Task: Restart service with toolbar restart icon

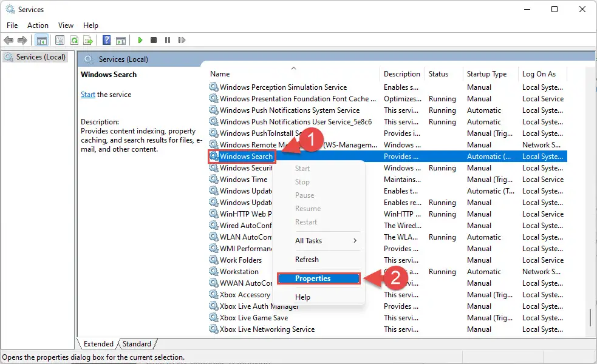Action: coord(182,40)
